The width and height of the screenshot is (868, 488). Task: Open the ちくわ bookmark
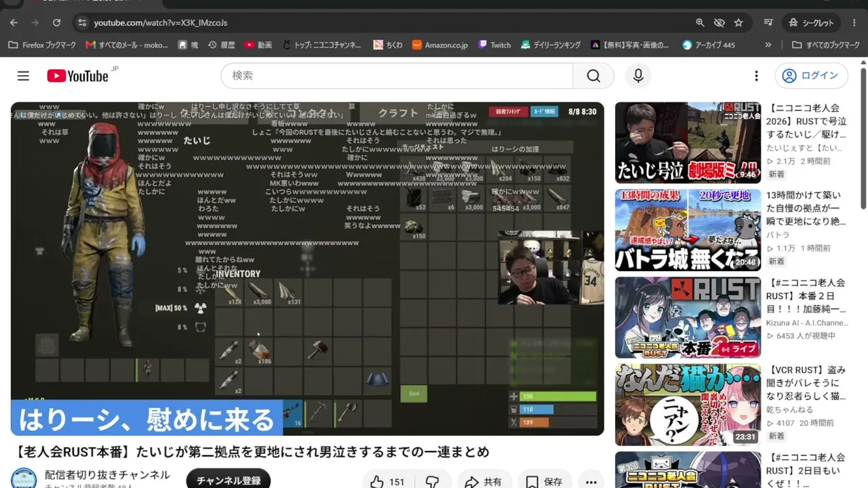[x=387, y=45]
